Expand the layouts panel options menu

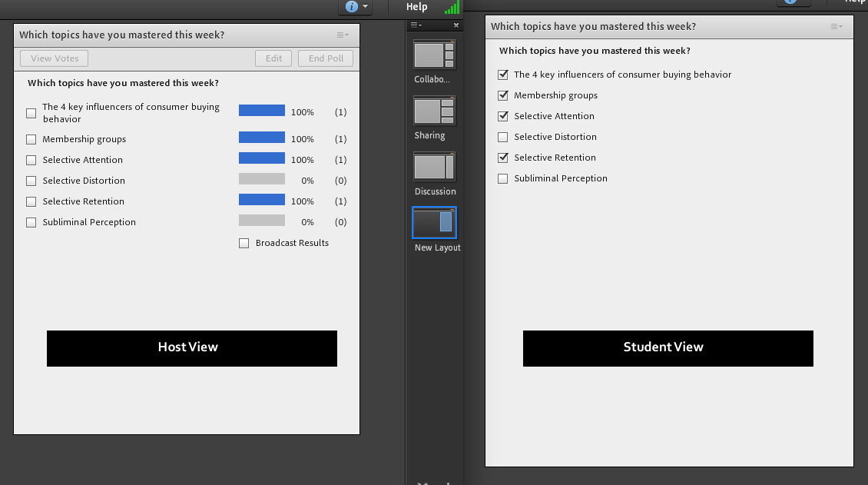pyautogui.click(x=416, y=25)
